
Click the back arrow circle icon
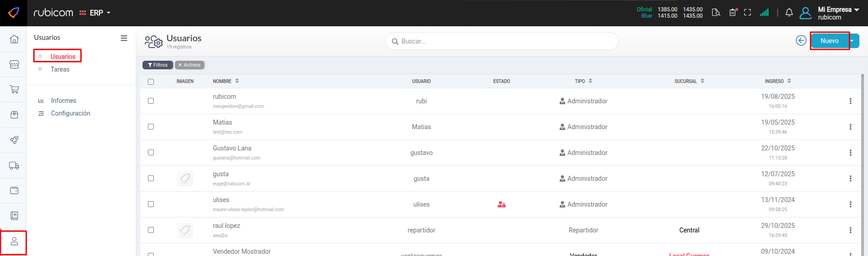[801, 41]
